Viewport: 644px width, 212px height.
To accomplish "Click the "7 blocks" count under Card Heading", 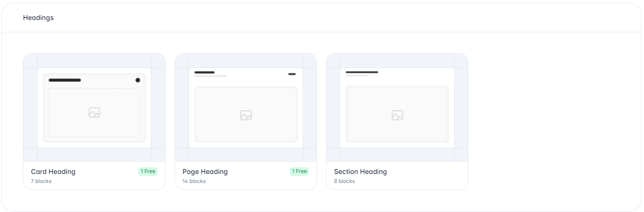I will pos(41,181).
